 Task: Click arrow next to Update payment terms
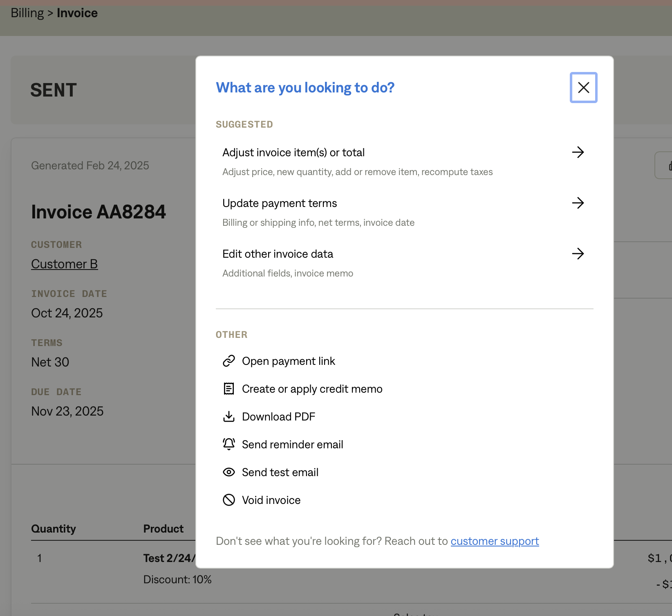point(578,203)
